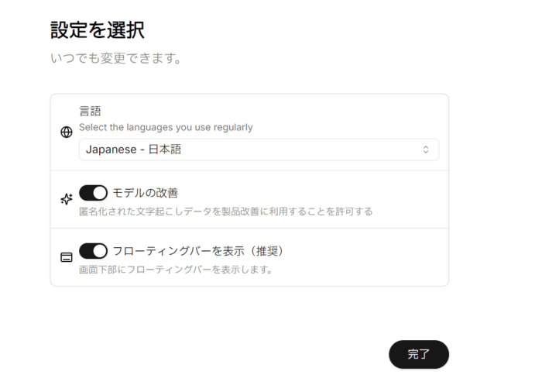Click the up-down chevron in the language selector

(x=425, y=150)
